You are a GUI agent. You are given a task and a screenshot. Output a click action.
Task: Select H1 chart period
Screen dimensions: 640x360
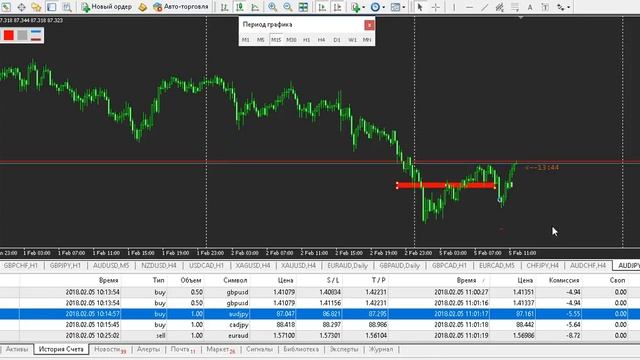click(307, 40)
